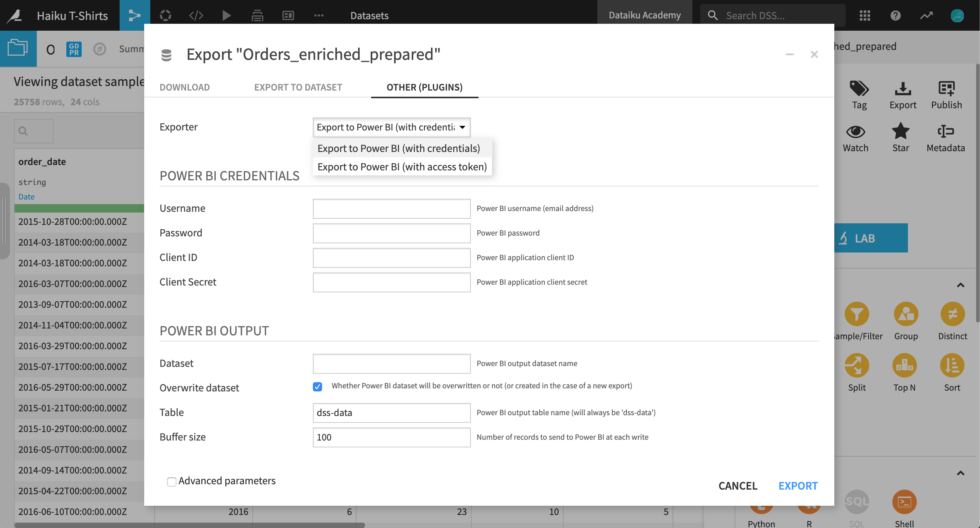This screenshot has height=528, width=980.
Task: Click the Date meaning link
Action: (26, 196)
